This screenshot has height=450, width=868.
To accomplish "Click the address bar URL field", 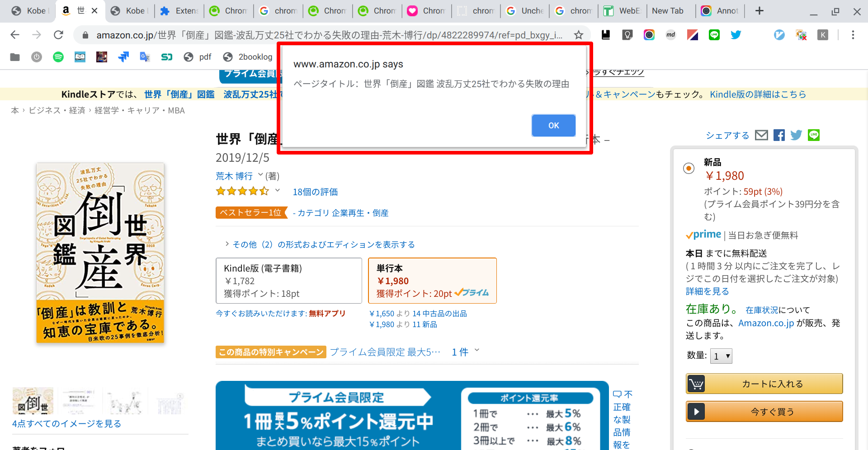I will (329, 35).
